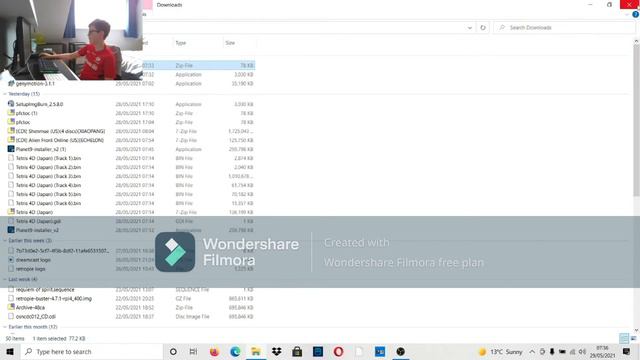This screenshot has height=360, width=640.
Task: Click the Search Downloads field
Action: coord(563,27)
